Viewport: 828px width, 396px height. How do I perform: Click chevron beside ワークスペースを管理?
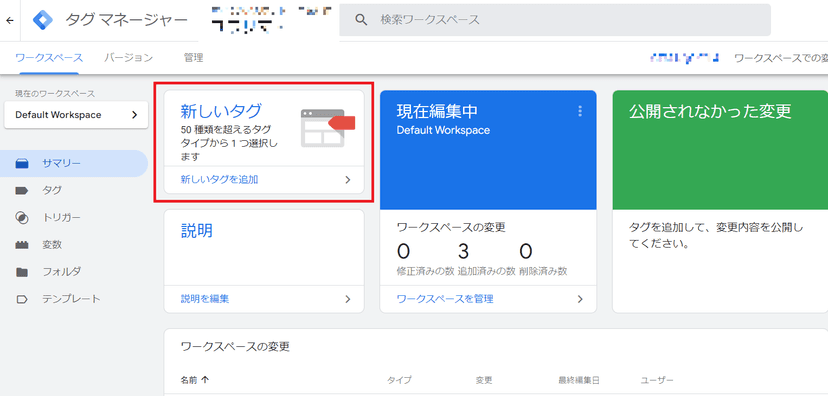(580, 299)
